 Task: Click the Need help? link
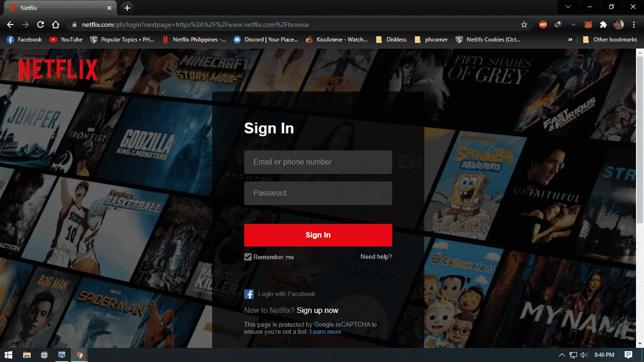pyautogui.click(x=376, y=257)
